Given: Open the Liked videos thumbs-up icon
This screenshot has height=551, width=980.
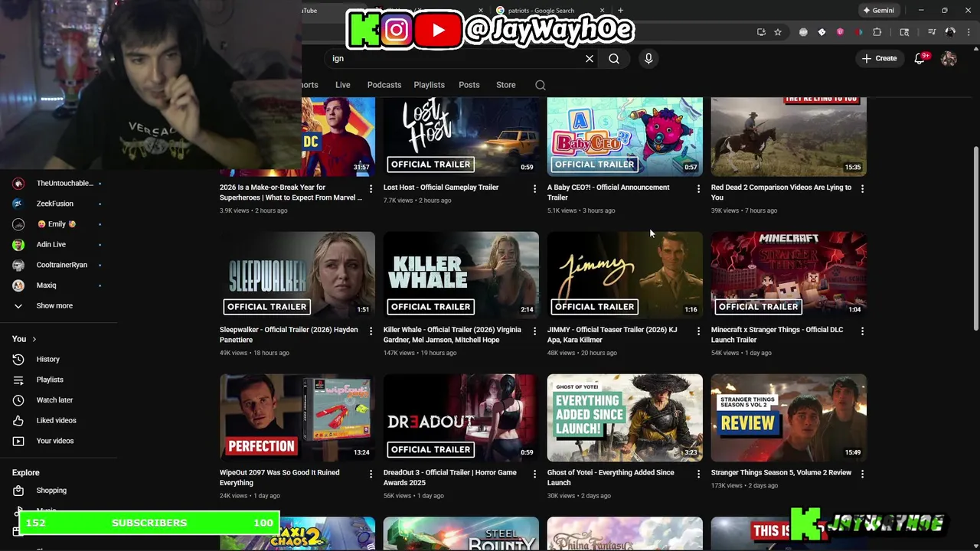Looking at the screenshot, I should tap(18, 420).
